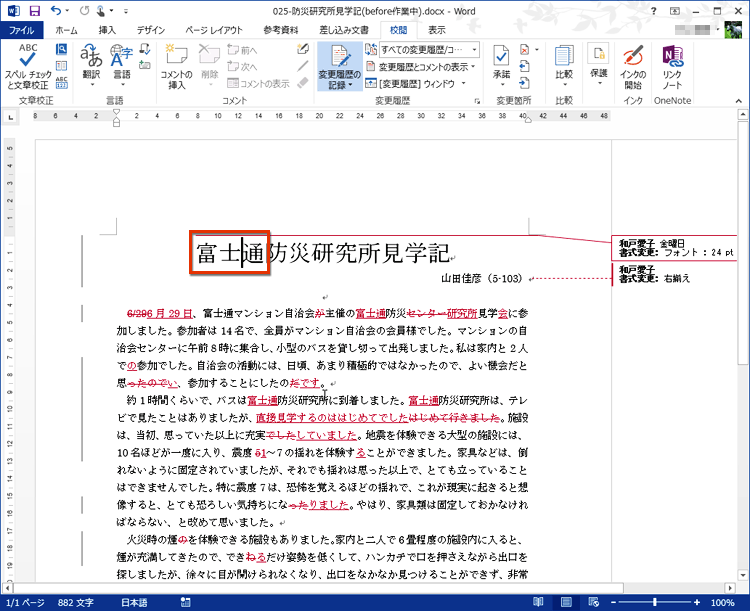Viewport: 750px width, 611px height.
Task: Select 書式変更: フォント 24 pt revision balloon
Action: pos(674,248)
